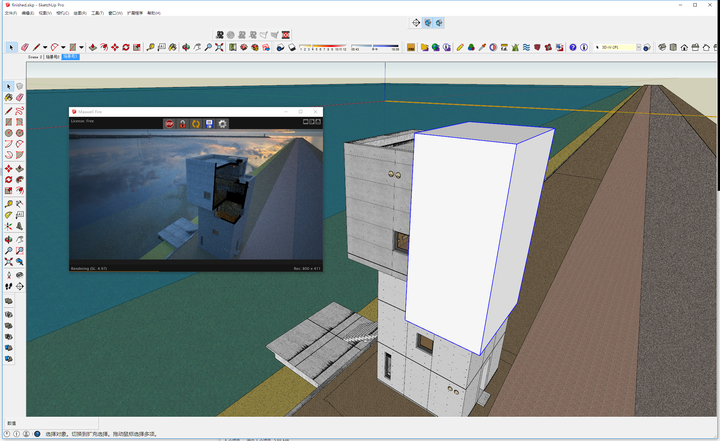Open the line tool dropdown arrow
The image size is (720, 441).
(45, 47)
